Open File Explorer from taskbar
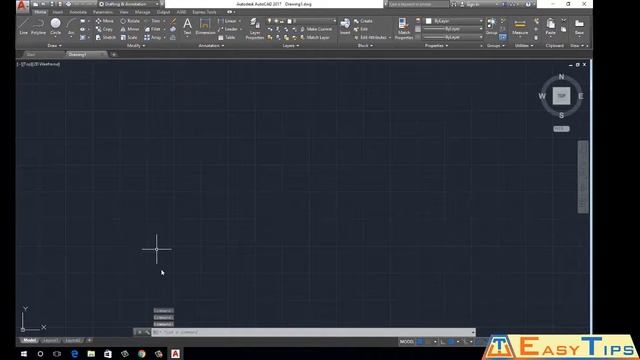640x360 pixels. pos(91,354)
